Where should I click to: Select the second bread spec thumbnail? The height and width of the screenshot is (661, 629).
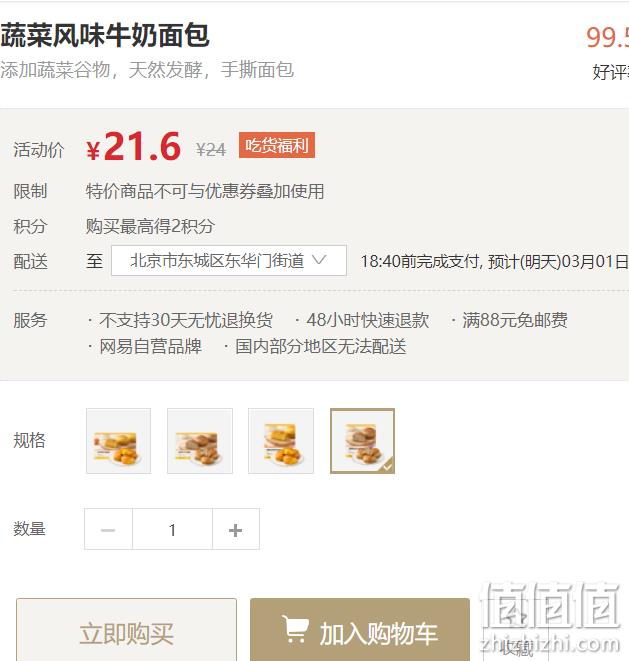click(x=200, y=441)
